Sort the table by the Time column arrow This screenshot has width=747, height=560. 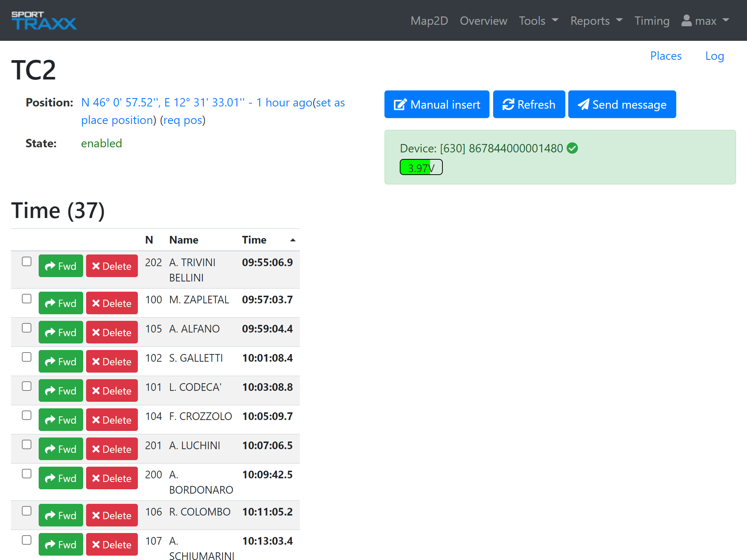click(293, 240)
